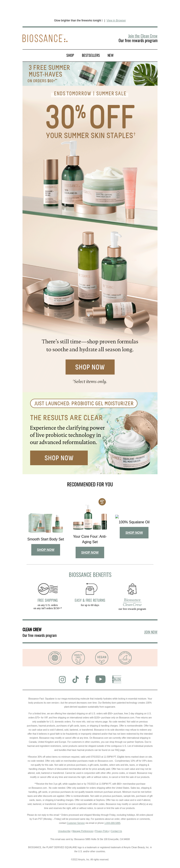Open the SHOP menu item
The height and width of the screenshot is (868, 180).
[x=70, y=55]
